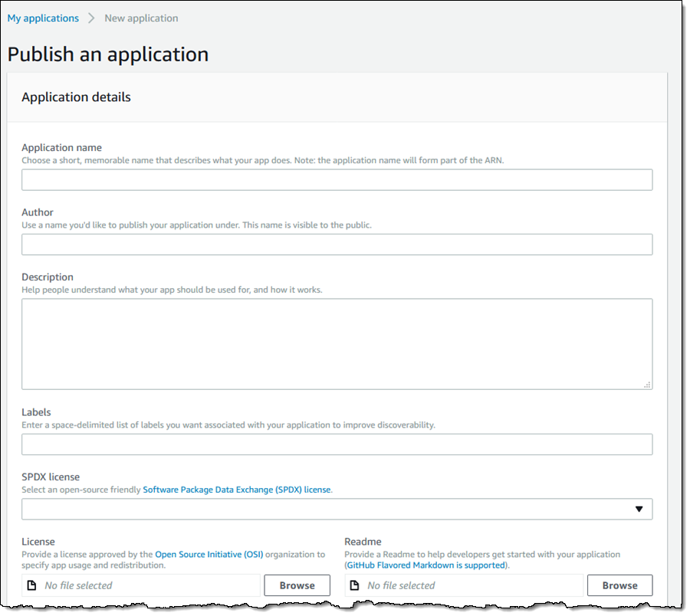Expand the SPDX license combo box

tap(330, 510)
